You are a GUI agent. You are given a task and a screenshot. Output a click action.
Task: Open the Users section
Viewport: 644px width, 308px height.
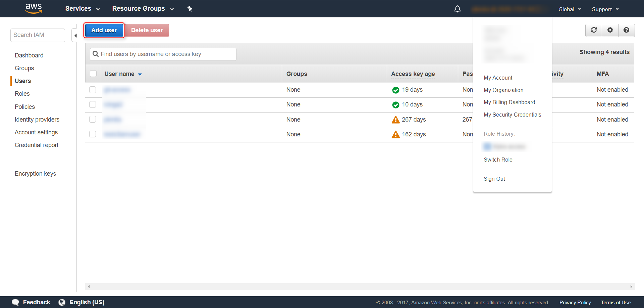(23, 81)
